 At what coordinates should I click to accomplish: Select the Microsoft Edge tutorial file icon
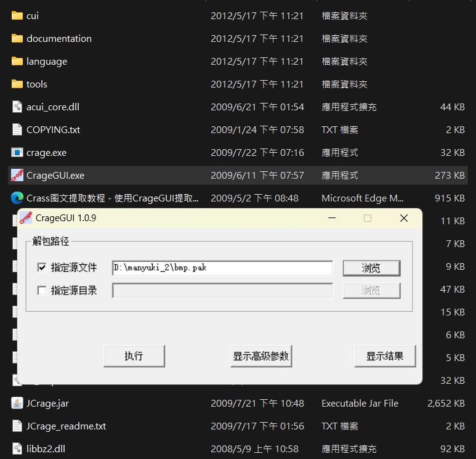coord(17,198)
